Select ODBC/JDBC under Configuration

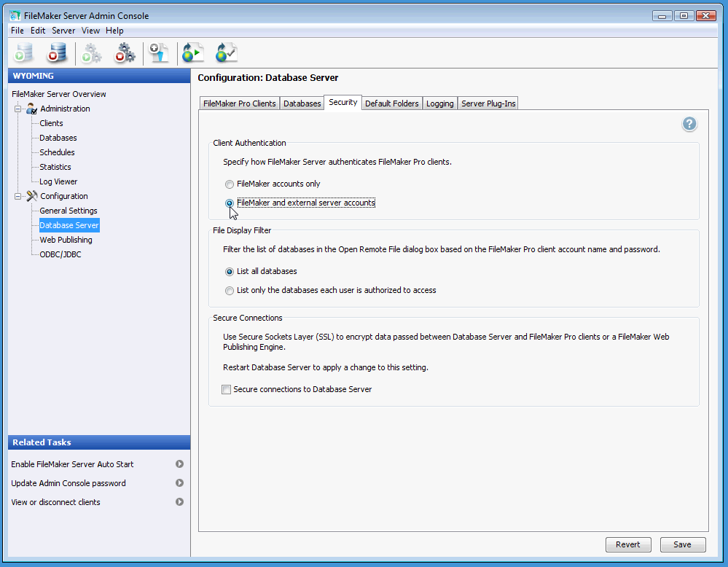tap(60, 254)
